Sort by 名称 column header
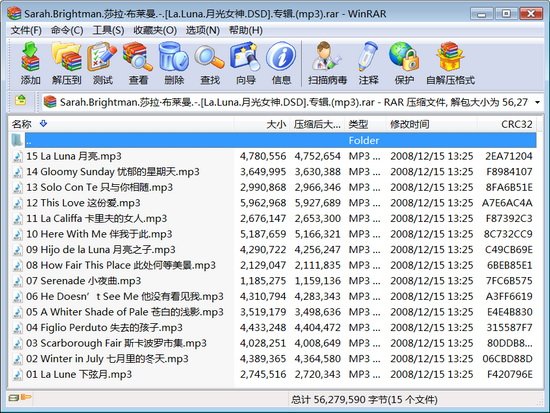Screen dimensions: 550x413 121,124
